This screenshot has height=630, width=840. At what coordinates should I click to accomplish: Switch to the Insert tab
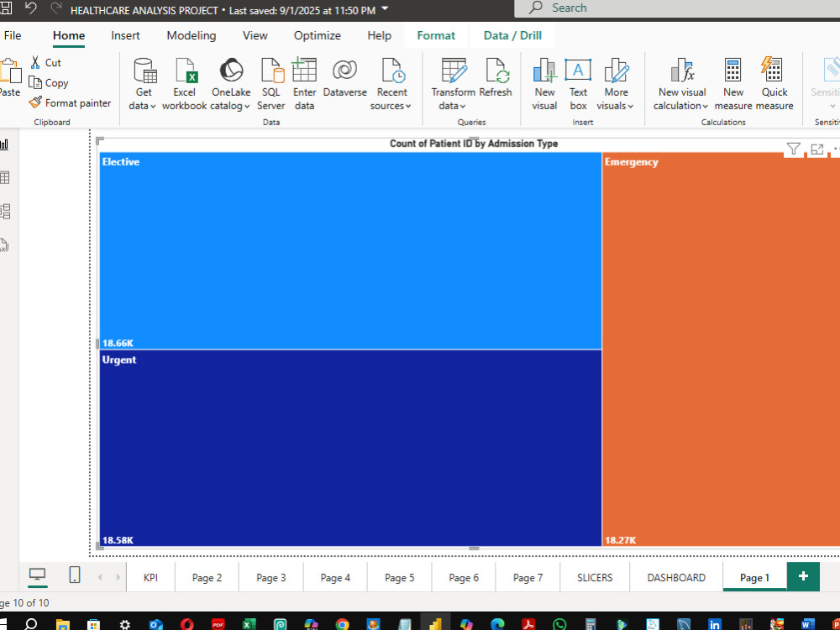pyautogui.click(x=125, y=35)
